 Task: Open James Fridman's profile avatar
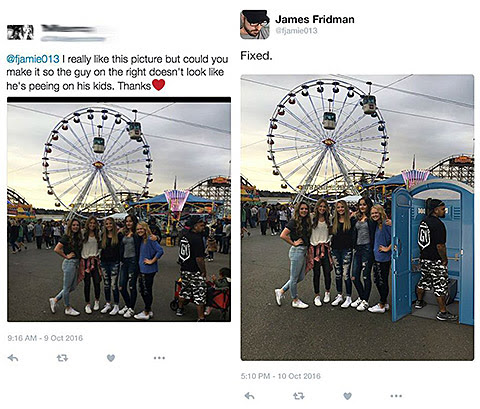255,25
